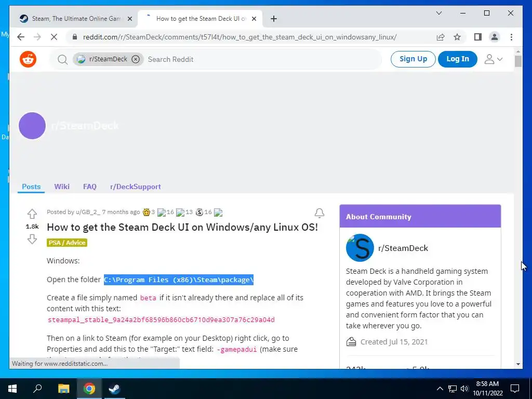Open Windows taskbar search
The image size is (532, 399).
point(37,389)
